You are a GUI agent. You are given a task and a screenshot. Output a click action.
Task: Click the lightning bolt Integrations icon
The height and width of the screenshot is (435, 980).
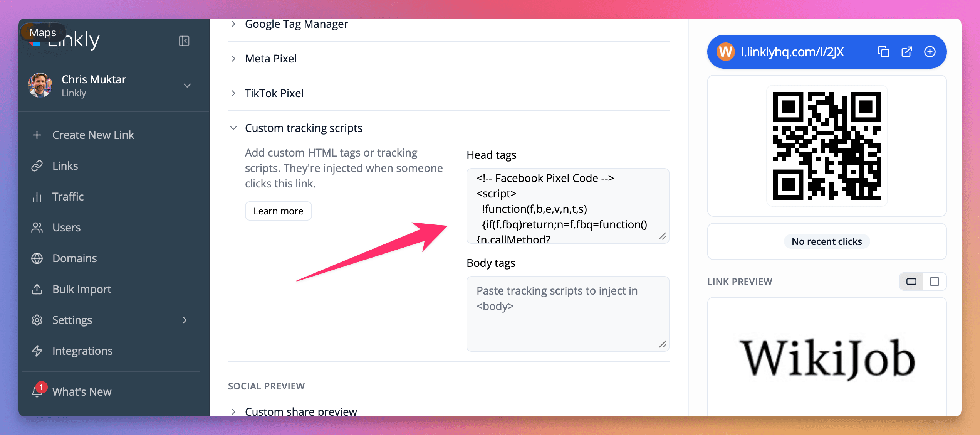point(37,351)
